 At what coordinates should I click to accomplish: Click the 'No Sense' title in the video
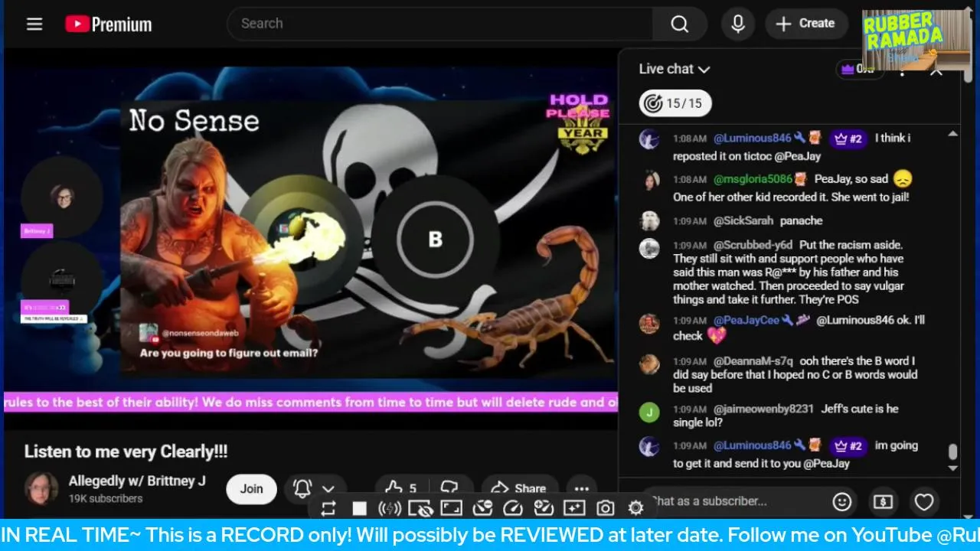194,121
